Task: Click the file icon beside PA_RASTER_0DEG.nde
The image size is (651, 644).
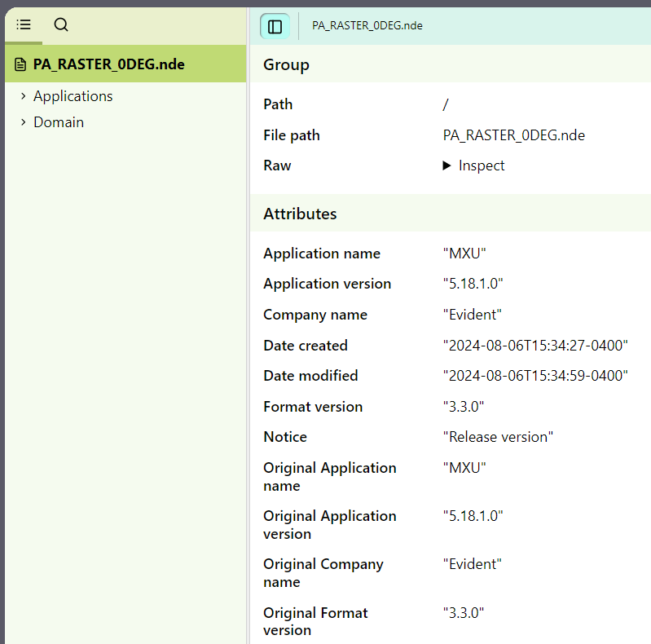Action: tap(20, 64)
